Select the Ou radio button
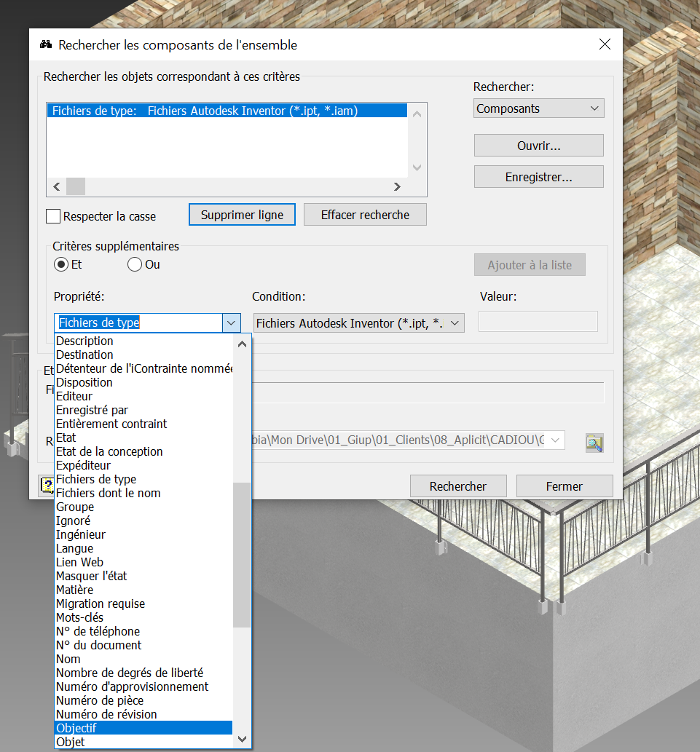 [x=134, y=264]
